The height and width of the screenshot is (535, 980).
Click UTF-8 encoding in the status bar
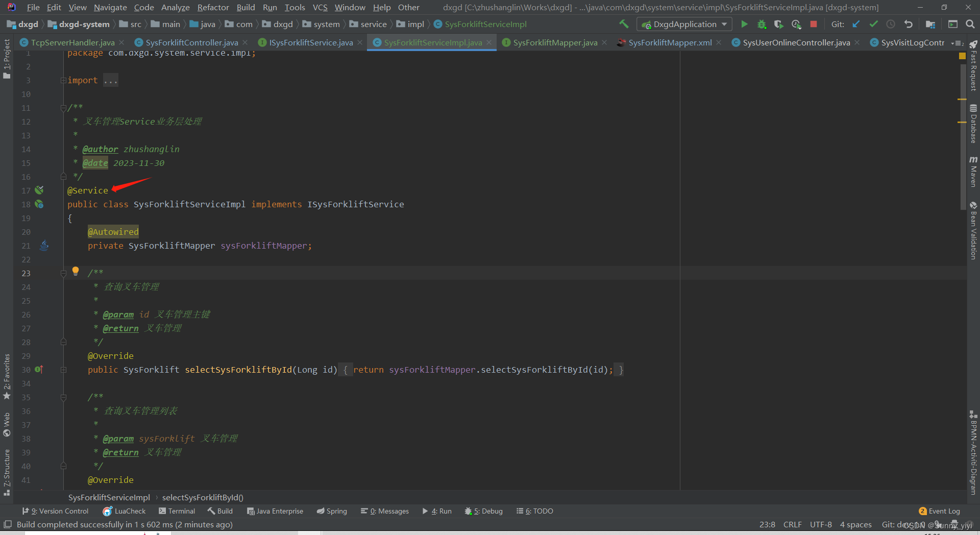(821, 524)
